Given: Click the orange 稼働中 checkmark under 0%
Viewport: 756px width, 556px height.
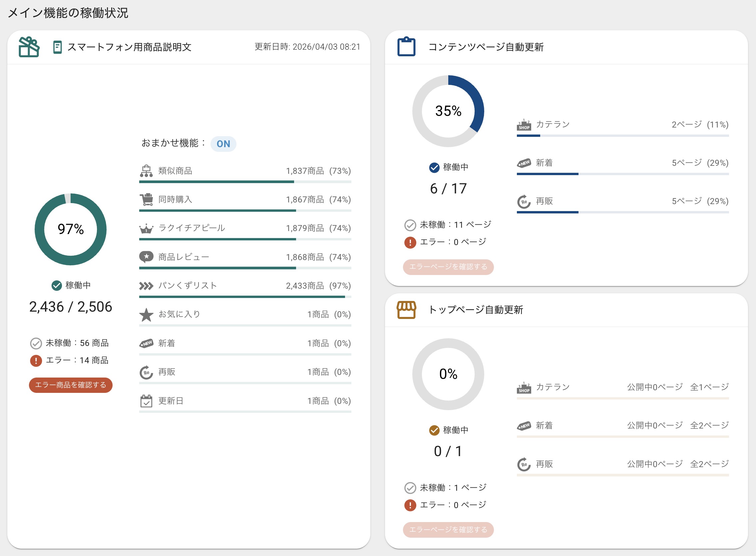Looking at the screenshot, I should coord(434,430).
